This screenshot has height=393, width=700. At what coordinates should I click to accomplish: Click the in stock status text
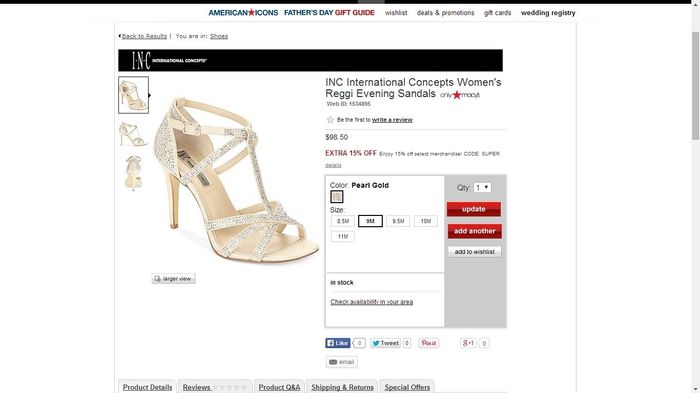(x=342, y=283)
